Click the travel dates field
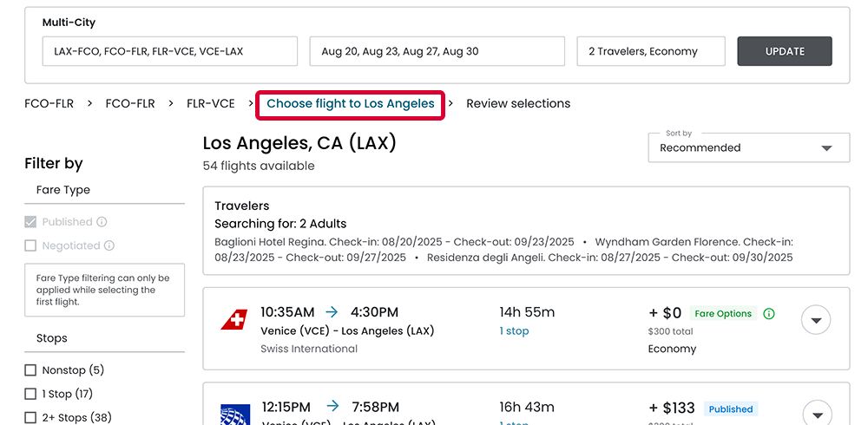This screenshot has width=868, height=425. click(437, 52)
